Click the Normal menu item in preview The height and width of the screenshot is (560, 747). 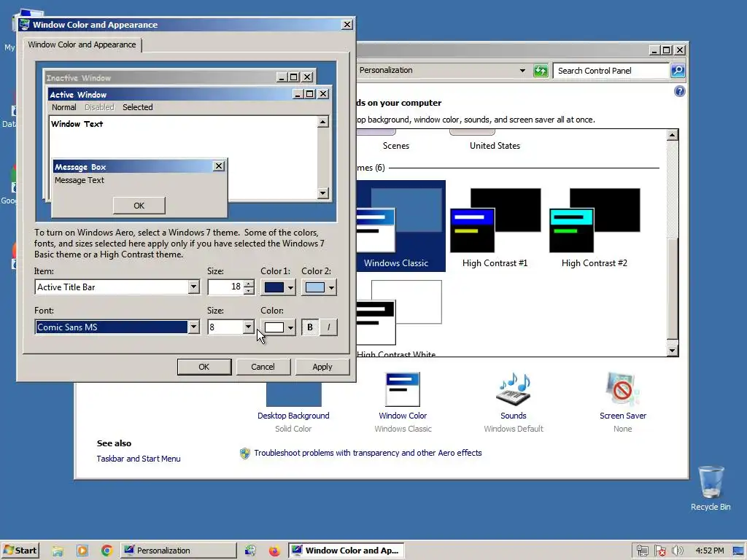coord(64,107)
